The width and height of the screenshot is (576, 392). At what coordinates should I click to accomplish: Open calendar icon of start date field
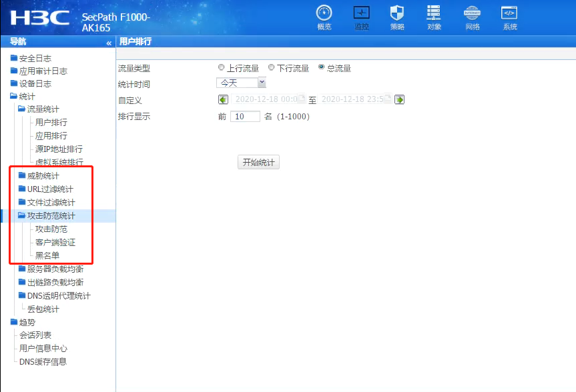[301, 97]
